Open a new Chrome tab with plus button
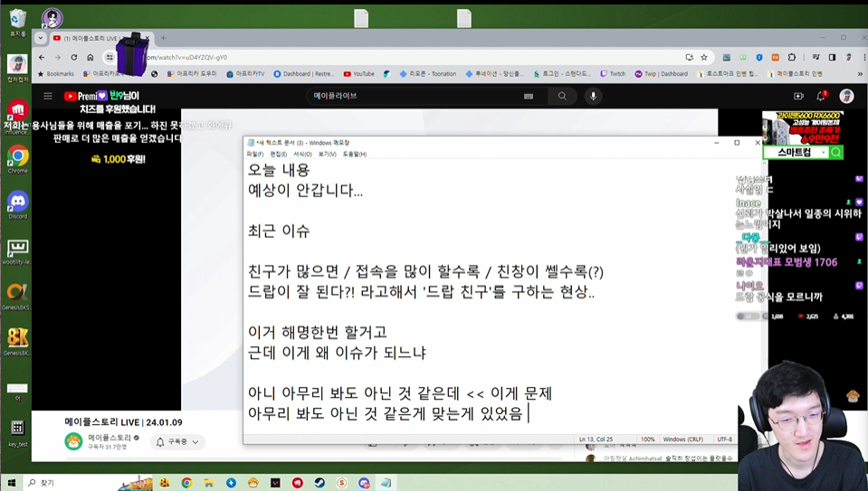This screenshot has height=491, width=868. click(x=163, y=38)
